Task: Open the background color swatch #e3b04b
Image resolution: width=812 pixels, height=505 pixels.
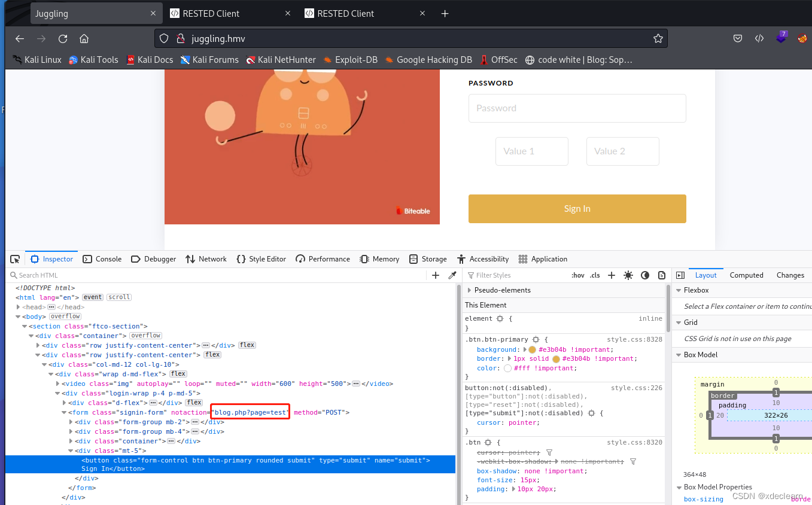Action: [x=533, y=349]
